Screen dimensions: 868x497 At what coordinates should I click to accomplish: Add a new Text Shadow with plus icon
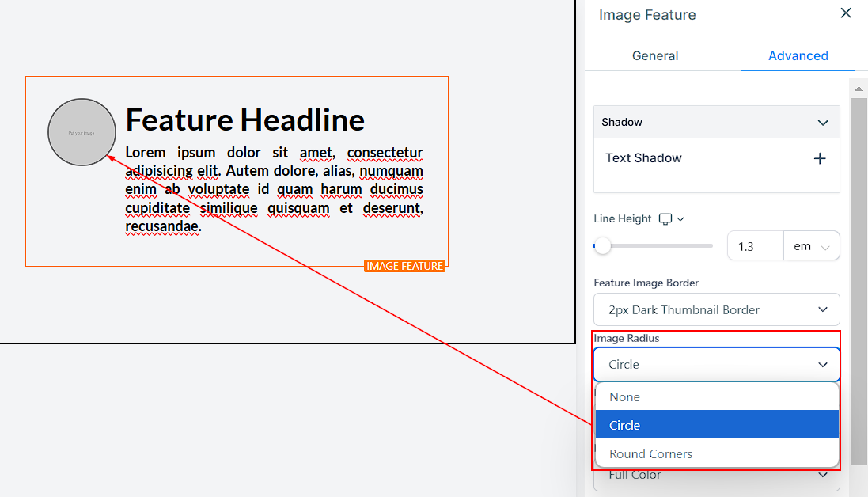click(x=820, y=158)
